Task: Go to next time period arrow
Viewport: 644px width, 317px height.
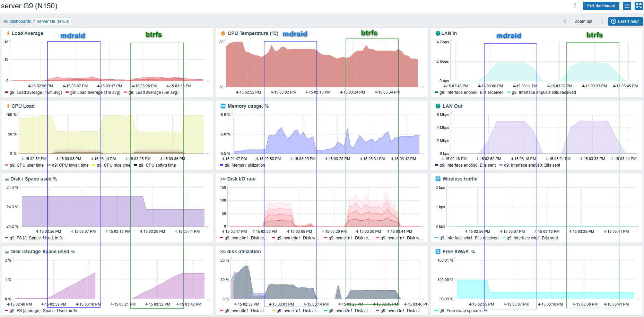Action: (602, 21)
